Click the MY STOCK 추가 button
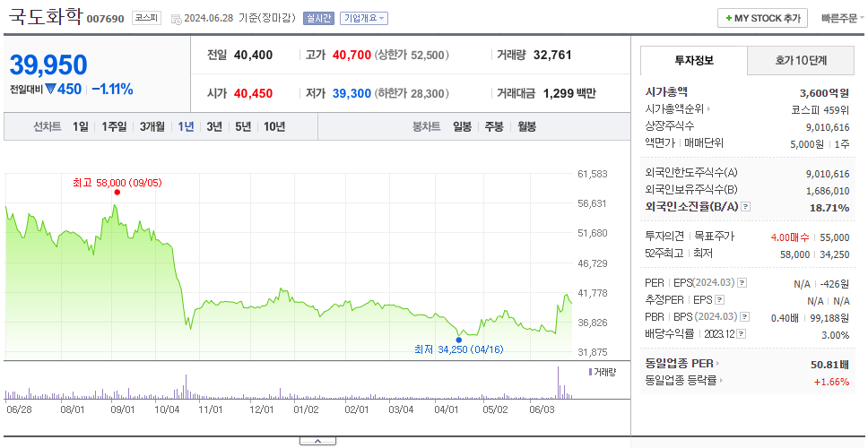The height and width of the screenshot is (448, 868). coord(762,18)
